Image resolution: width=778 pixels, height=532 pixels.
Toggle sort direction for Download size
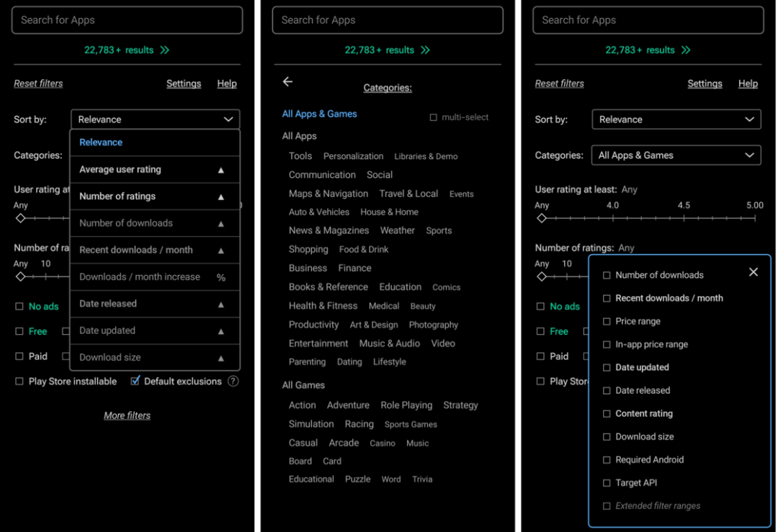click(x=221, y=358)
